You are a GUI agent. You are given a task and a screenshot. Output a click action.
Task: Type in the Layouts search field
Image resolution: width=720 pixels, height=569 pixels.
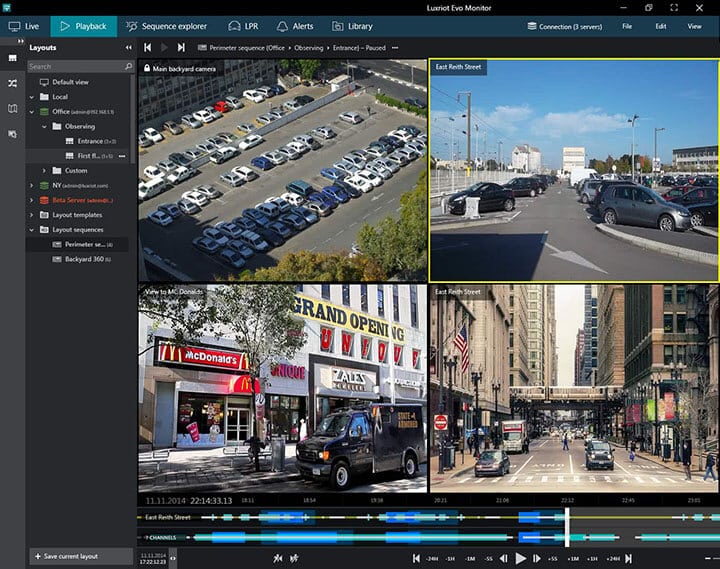point(72,66)
